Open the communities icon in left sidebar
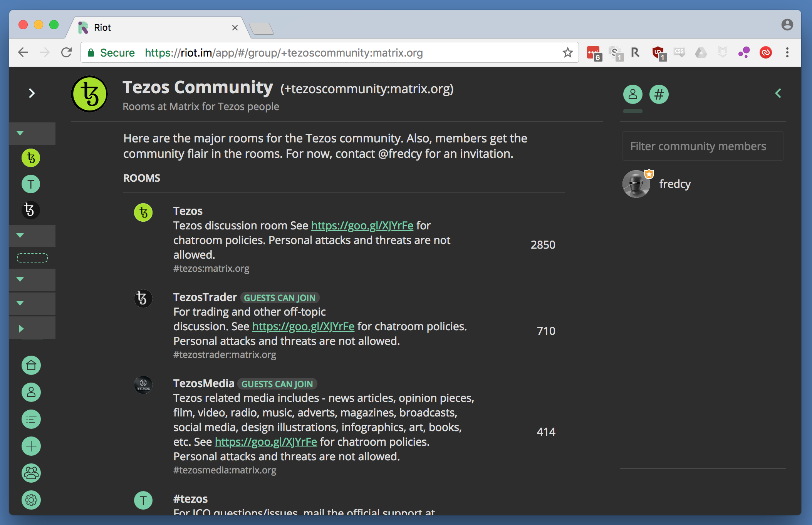Viewport: 812px width, 525px height. [x=31, y=473]
